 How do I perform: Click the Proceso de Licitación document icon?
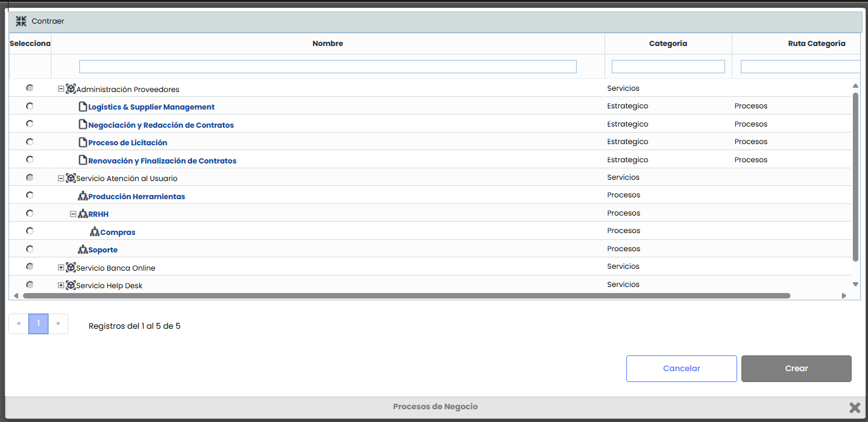coord(83,143)
